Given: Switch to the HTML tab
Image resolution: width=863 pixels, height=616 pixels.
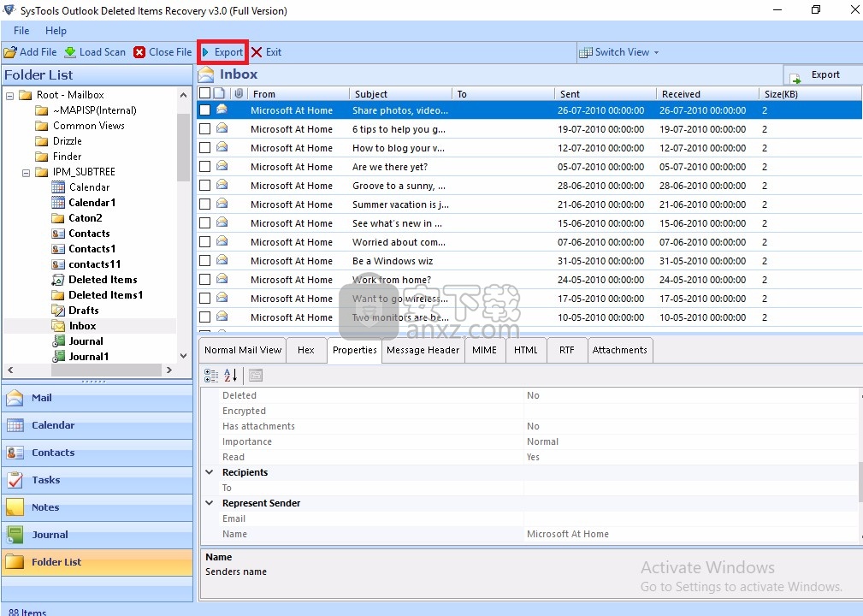Looking at the screenshot, I should [x=526, y=350].
